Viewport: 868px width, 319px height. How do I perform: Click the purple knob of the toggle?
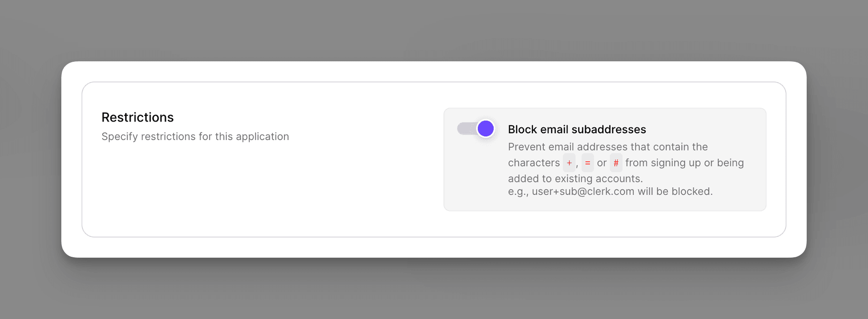[x=486, y=129]
